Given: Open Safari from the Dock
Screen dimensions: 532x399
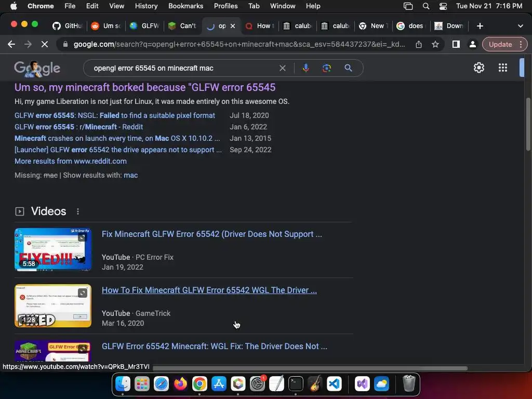Looking at the screenshot, I should point(161,384).
